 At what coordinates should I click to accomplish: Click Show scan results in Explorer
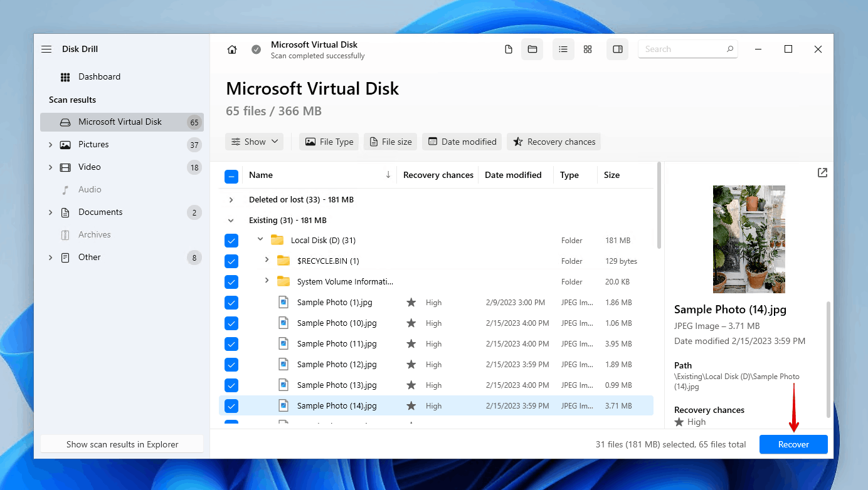pos(122,444)
